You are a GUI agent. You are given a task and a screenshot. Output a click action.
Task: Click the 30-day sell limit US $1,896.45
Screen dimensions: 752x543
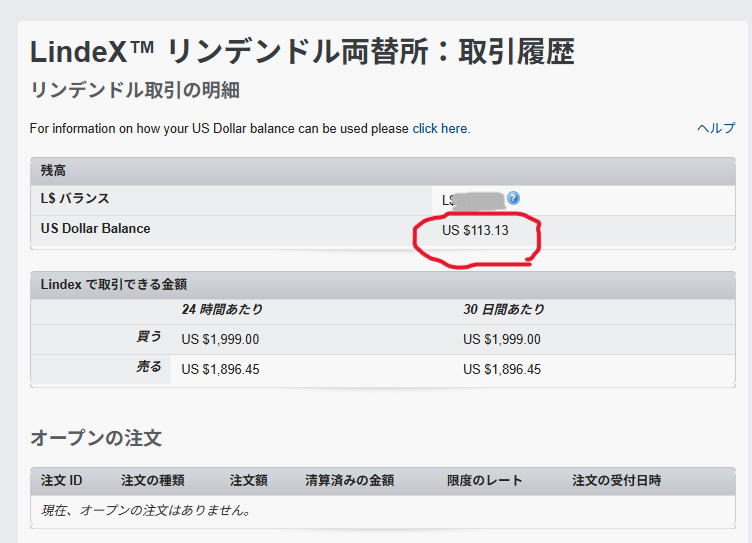502,369
